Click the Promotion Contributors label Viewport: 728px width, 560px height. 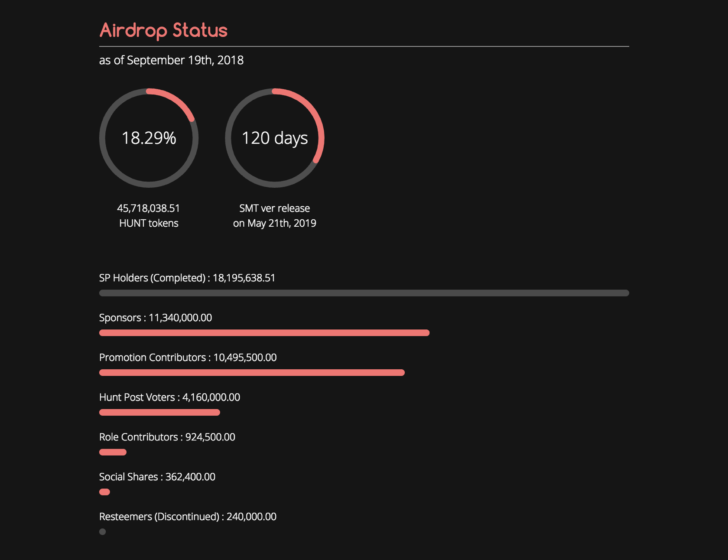188,358
